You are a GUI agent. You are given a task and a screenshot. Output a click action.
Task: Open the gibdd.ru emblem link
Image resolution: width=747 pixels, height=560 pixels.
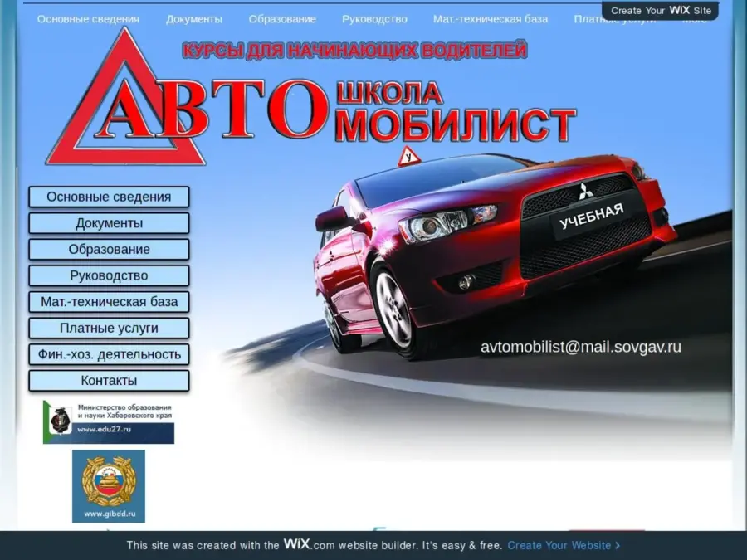coord(109,486)
